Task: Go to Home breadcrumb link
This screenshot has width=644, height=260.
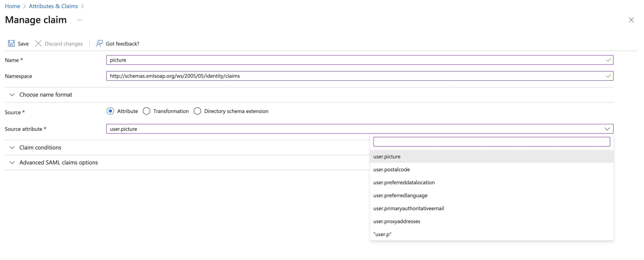Action: point(13,6)
